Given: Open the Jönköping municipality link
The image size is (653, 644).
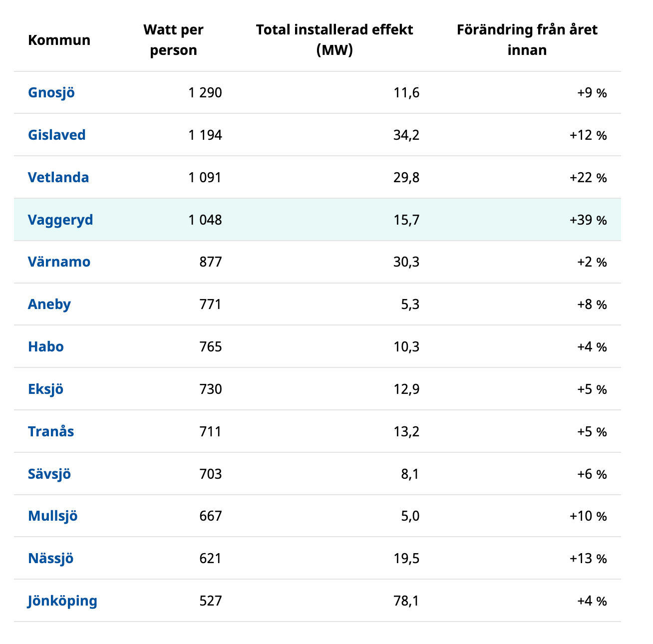Looking at the screenshot, I should click(x=62, y=601).
